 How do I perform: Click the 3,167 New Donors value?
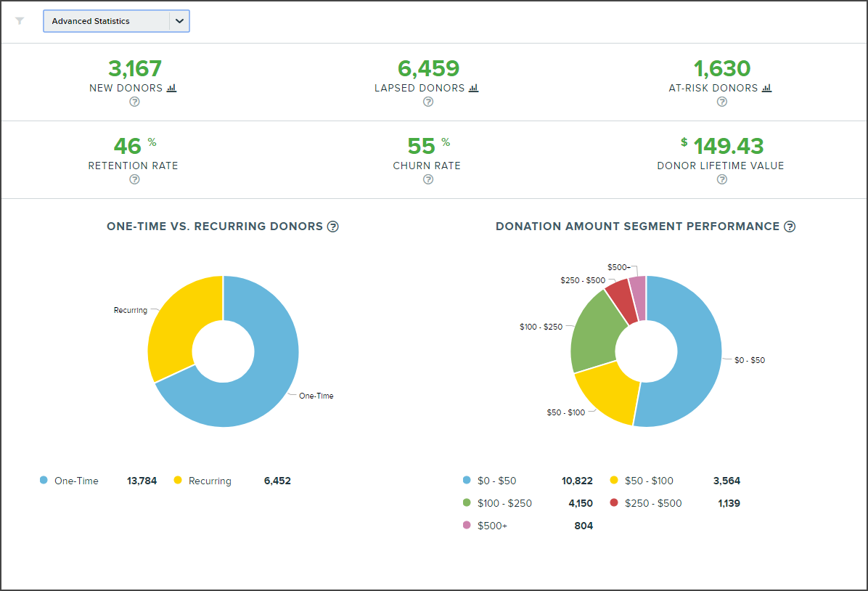(x=134, y=68)
